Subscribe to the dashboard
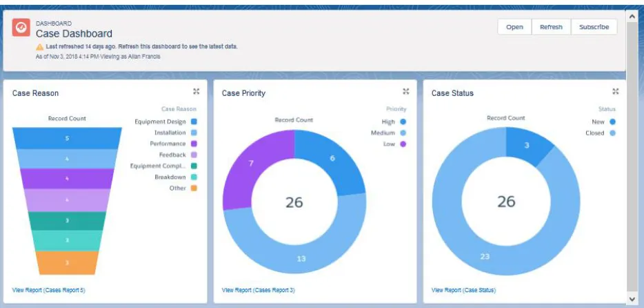The image size is (644, 308). tap(594, 27)
